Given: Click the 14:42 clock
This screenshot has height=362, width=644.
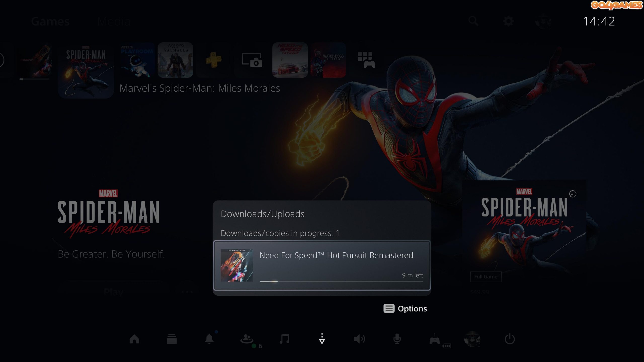Looking at the screenshot, I should point(599,21).
